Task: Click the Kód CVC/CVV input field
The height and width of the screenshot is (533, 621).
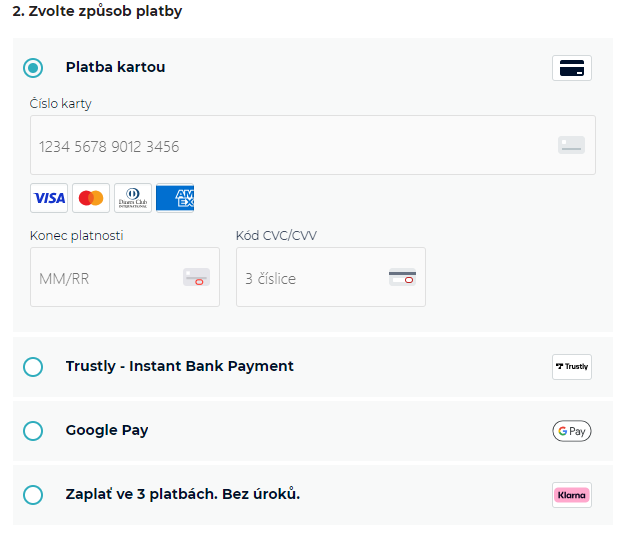Action: pos(312,278)
